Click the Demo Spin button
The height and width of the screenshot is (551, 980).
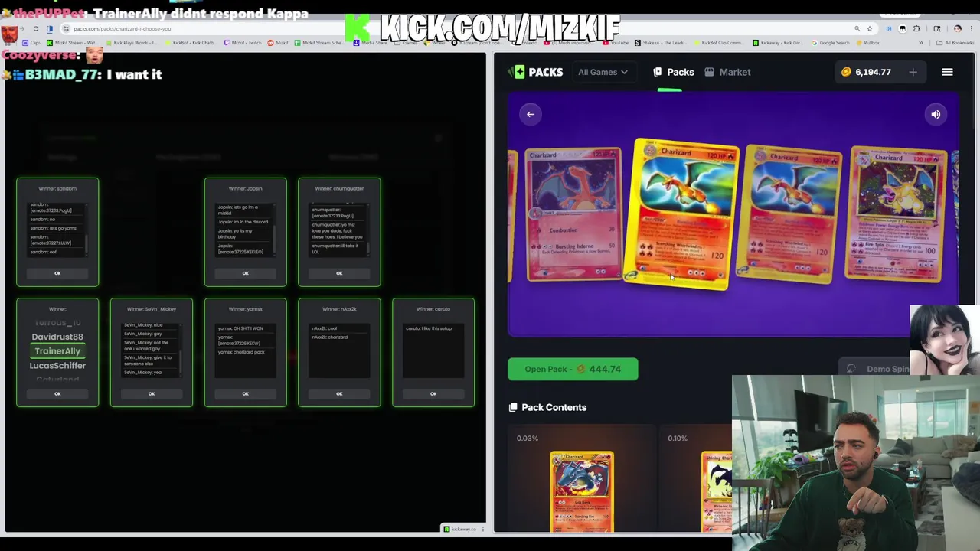[878, 369]
